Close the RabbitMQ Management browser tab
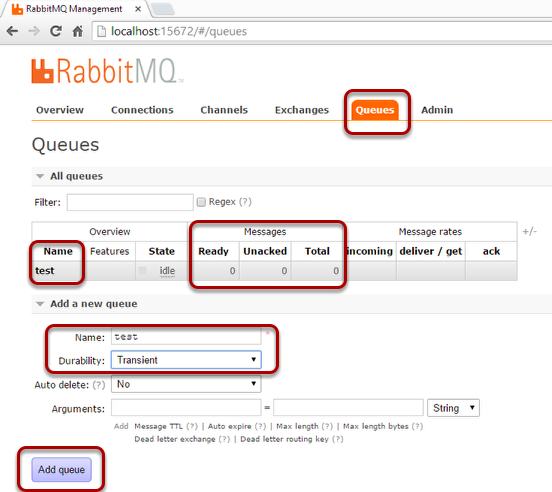The image size is (552, 492). [138, 9]
